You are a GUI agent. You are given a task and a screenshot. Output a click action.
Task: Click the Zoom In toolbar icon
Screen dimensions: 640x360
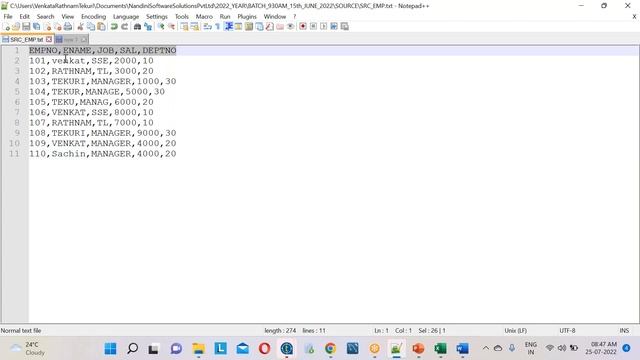point(161,27)
